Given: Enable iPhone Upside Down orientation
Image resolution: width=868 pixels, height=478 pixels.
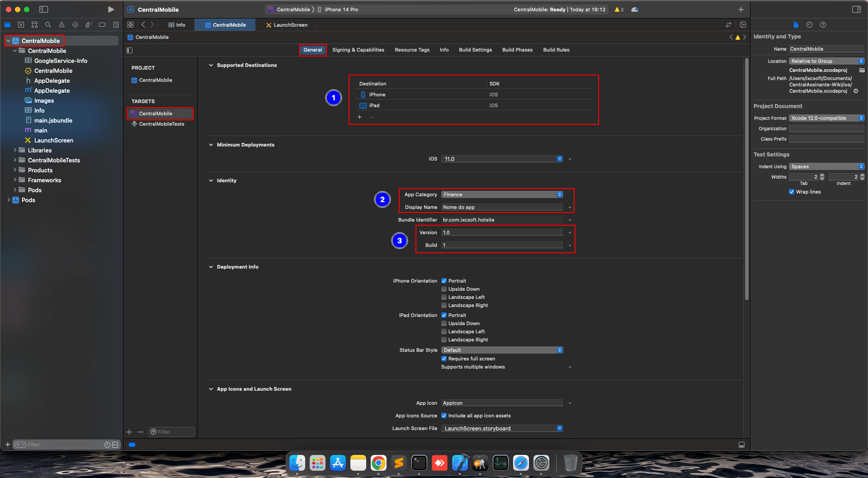Looking at the screenshot, I should click(444, 289).
